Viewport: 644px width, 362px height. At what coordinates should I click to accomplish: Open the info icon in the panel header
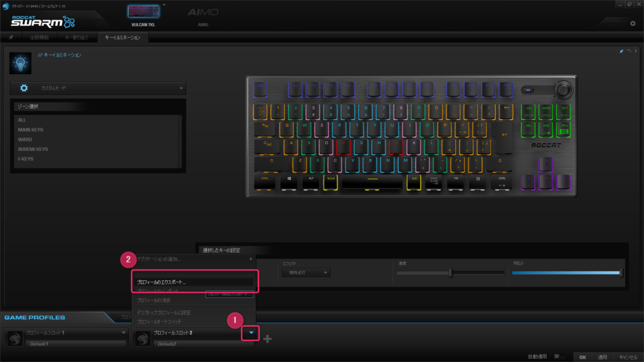click(x=636, y=52)
